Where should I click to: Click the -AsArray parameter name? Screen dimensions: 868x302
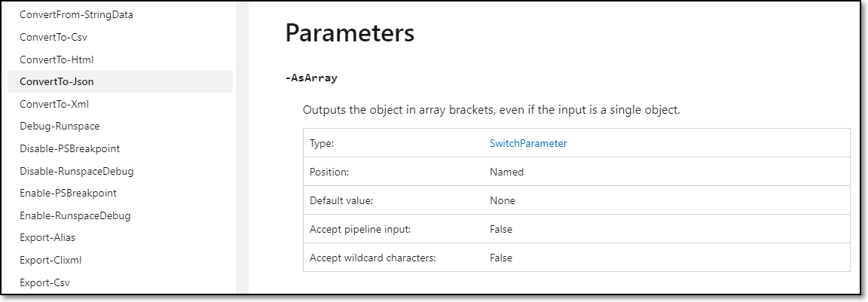pyautogui.click(x=311, y=78)
